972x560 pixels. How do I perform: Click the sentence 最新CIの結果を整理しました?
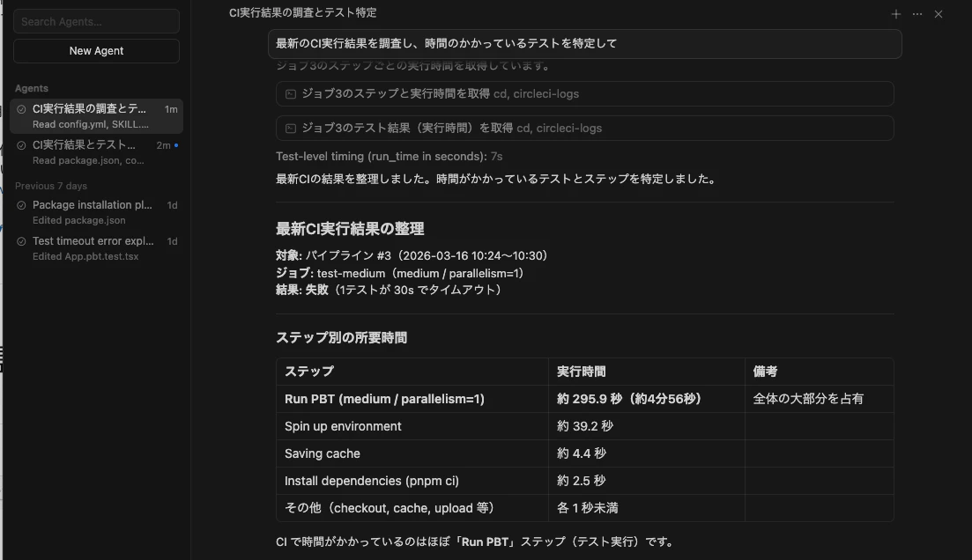click(496, 179)
